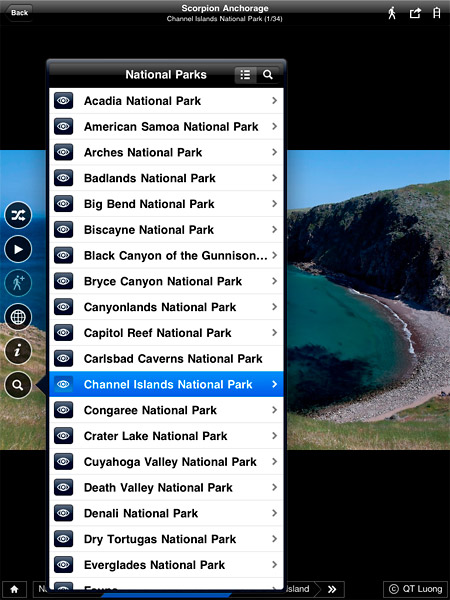Tap the QT Luong copyright button
This screenshot has height=600, width=450.
pyautogui.click(x=416, y=589)
